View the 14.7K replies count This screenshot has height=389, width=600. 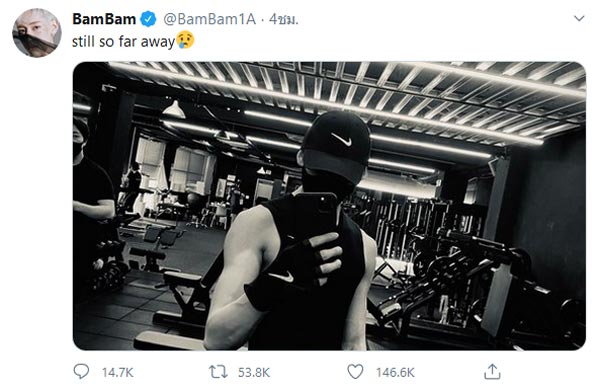117,372
